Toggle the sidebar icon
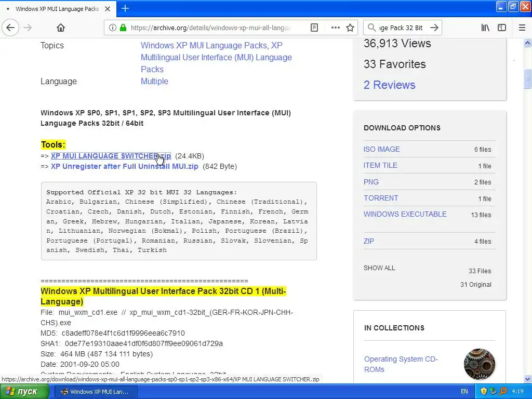 click(x=502, y=28)
